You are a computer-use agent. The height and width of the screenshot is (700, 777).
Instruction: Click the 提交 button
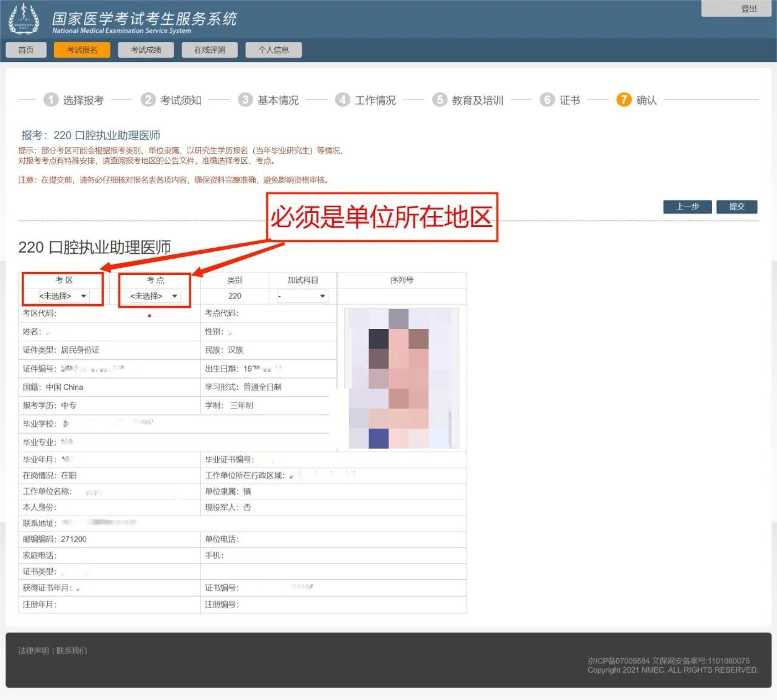click(737, 206)
